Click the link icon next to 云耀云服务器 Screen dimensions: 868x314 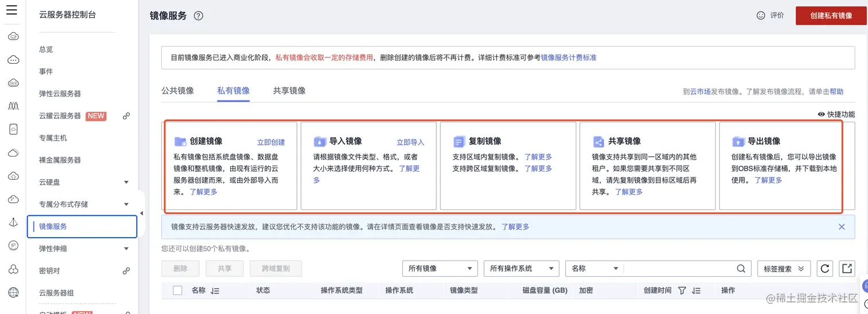click(126, 116)
